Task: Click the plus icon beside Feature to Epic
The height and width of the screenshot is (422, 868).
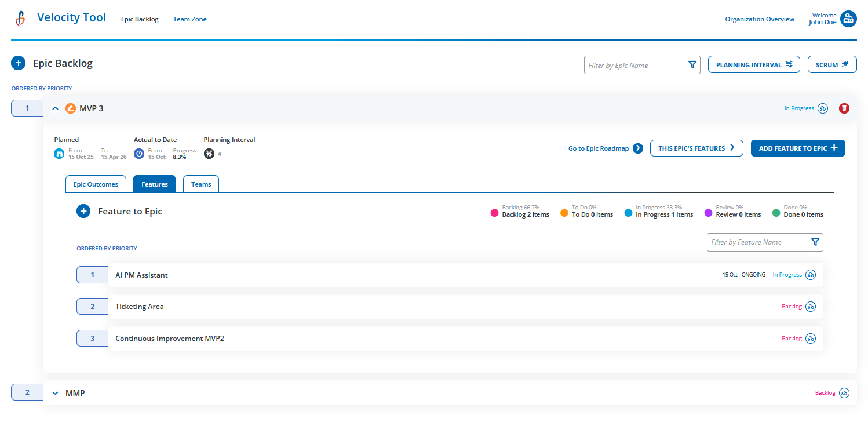Action: point(83,211)
